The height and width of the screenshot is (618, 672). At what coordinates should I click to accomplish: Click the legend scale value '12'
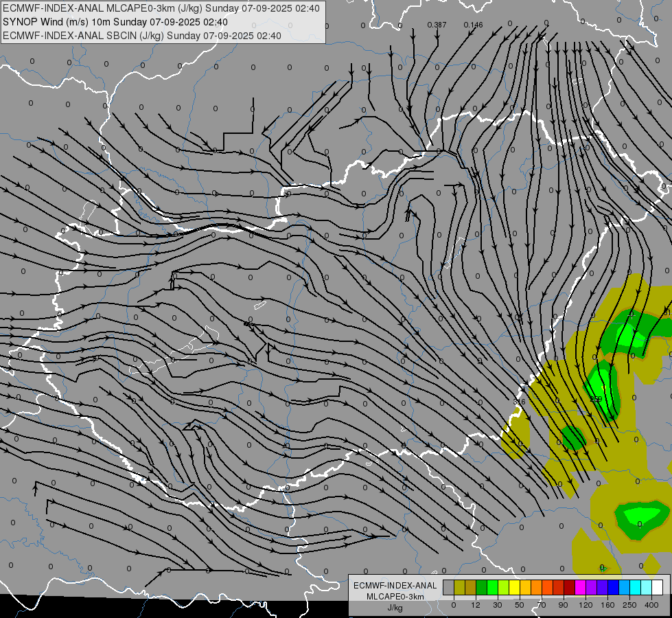click(x=476, y=606)
